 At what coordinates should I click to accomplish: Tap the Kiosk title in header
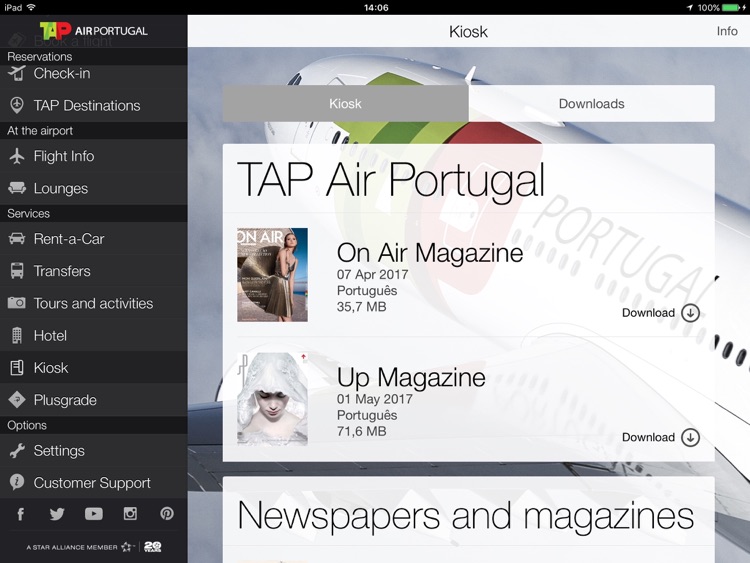[468, 32]
